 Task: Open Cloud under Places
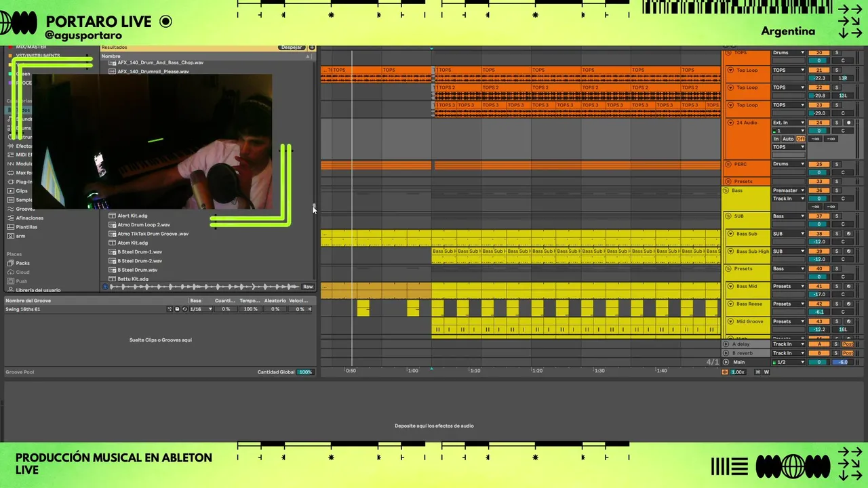(x=22, y=272)
